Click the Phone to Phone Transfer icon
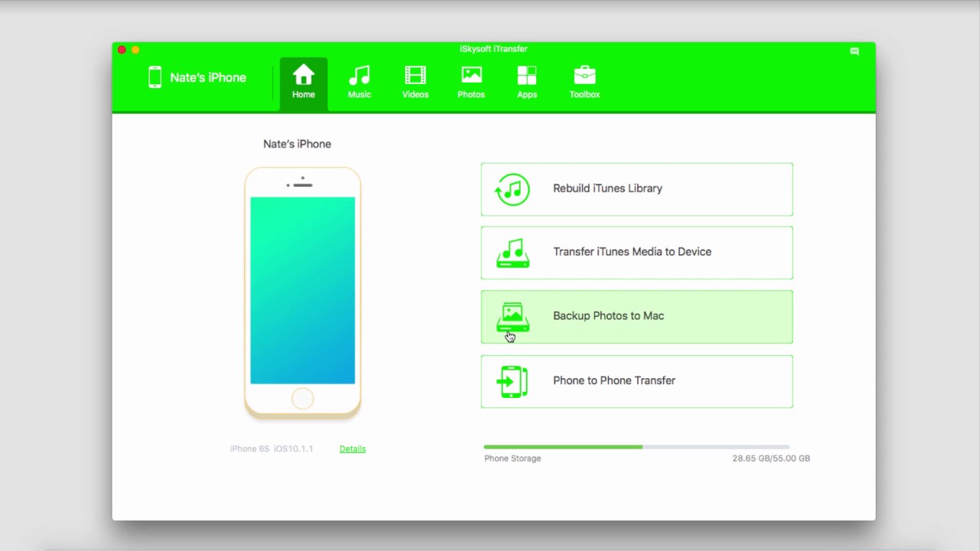Screen dimensions: 980x551 click(512, 381)
